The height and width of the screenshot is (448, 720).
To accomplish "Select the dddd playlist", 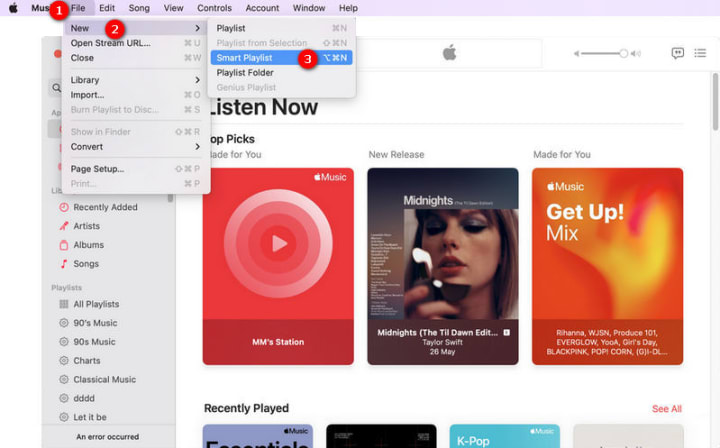I will point(84,398).
